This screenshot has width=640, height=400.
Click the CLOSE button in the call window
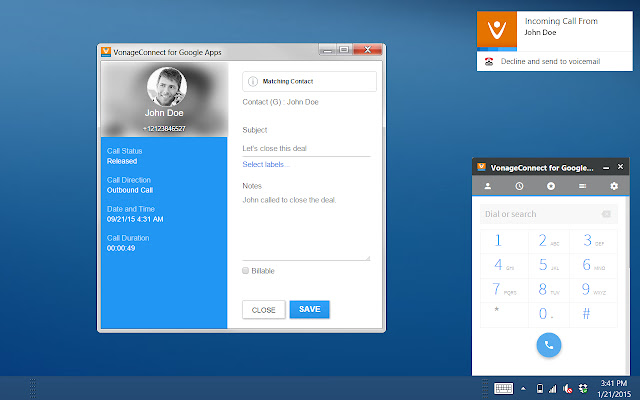(x=264, y=310)
